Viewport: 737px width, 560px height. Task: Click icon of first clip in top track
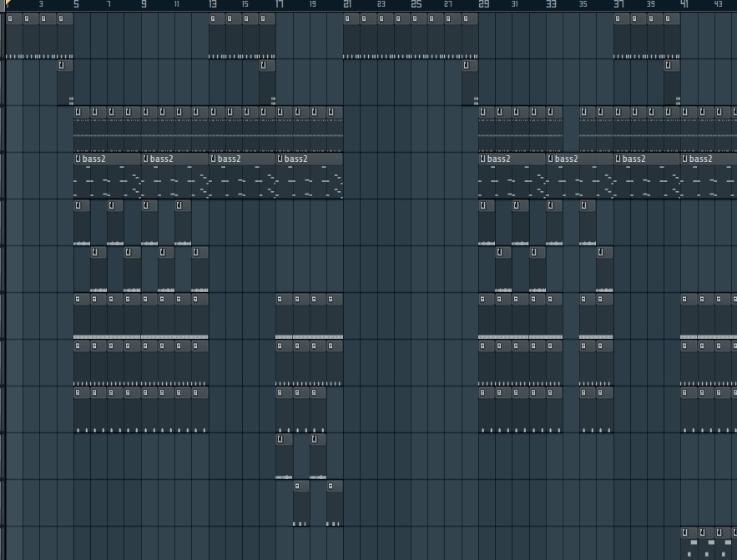click(10, 18)
